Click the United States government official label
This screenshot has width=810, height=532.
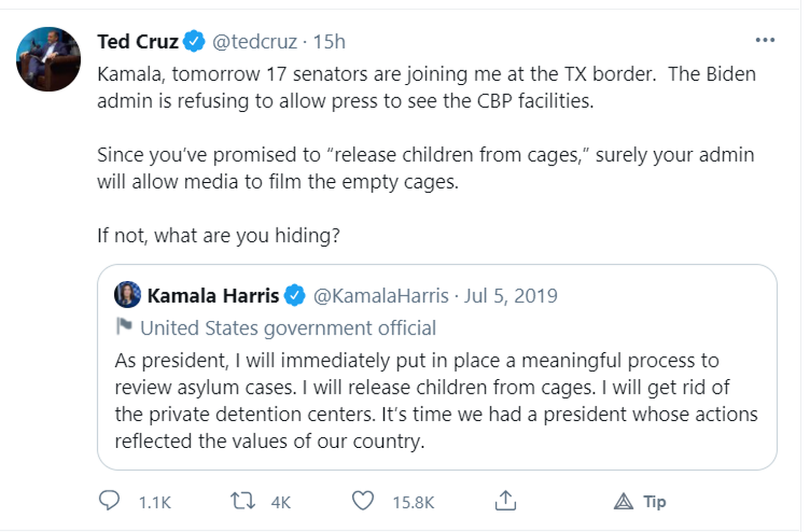click(x=288, y=328)
